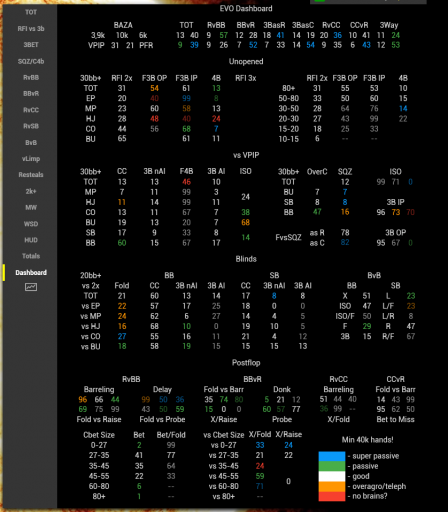
Task: Click the Postflop section heading
Action: (246, 363)
